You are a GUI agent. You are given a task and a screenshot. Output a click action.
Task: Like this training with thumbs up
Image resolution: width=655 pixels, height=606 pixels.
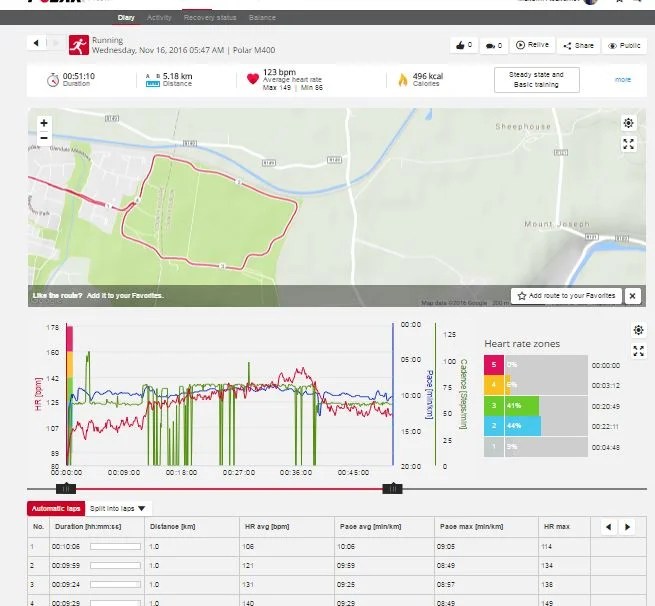[463, 46]
